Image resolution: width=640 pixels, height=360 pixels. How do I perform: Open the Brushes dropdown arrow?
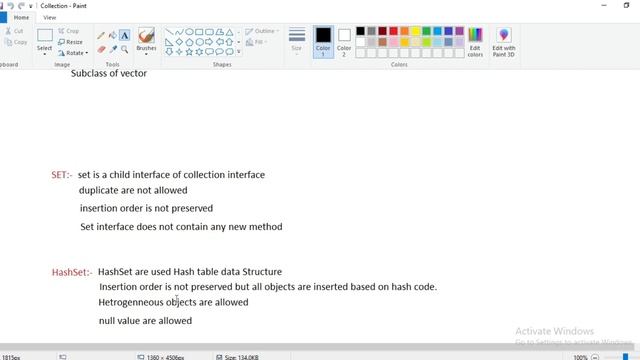click(146, 54)
